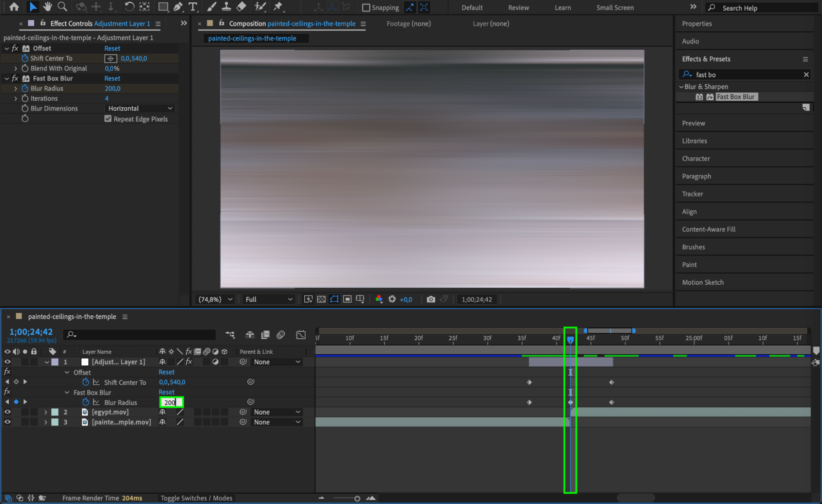Select the Hand tool in toolbar
This screenshot has height=504, width=822.
(x=47, y=7)
